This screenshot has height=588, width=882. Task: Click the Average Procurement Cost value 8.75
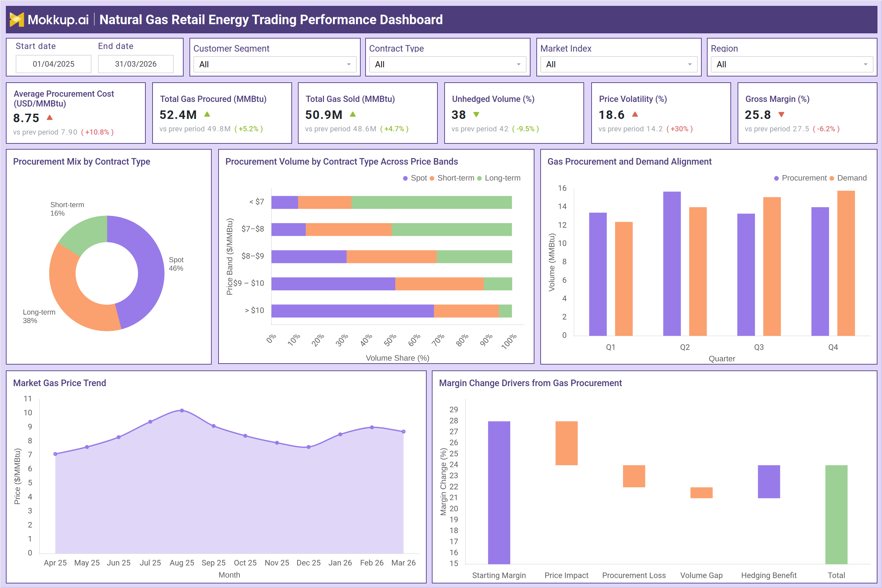tap(26, 118)
